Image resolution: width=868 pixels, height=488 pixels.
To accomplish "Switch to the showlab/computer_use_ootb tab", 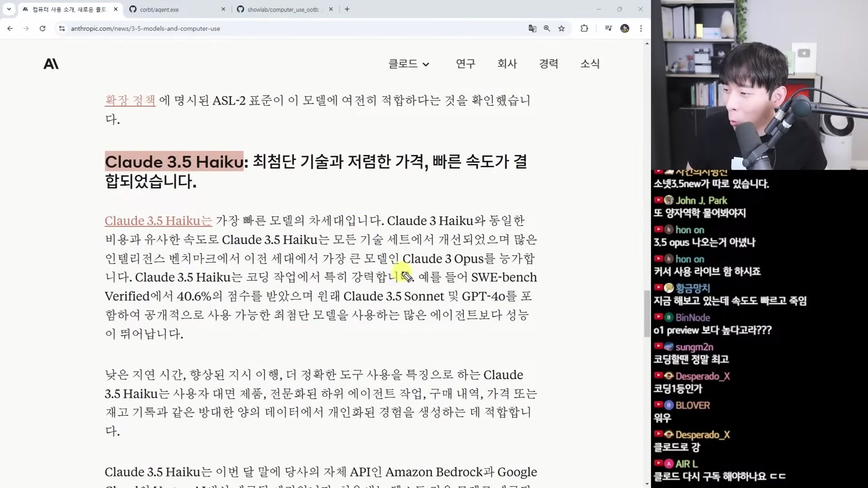I will (284, 10).
